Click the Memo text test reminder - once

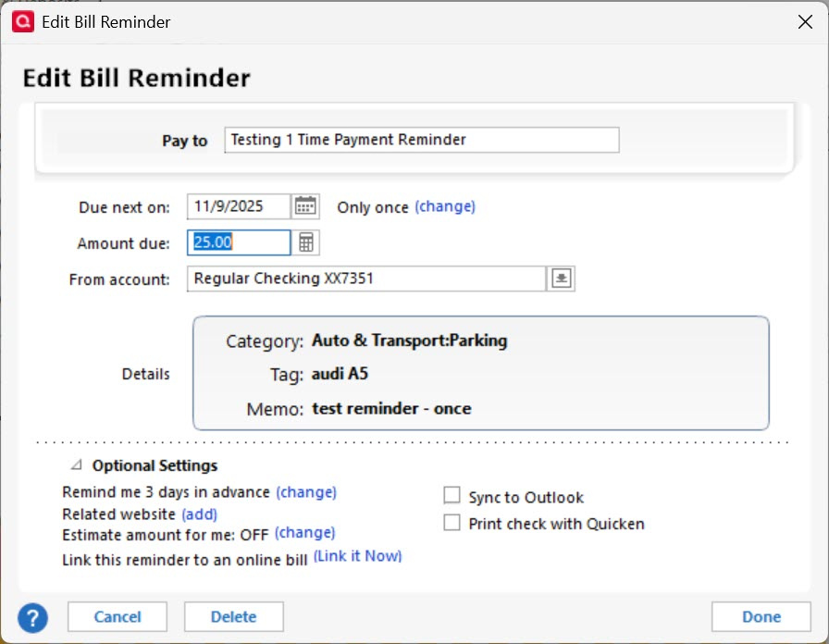point(391,409)
